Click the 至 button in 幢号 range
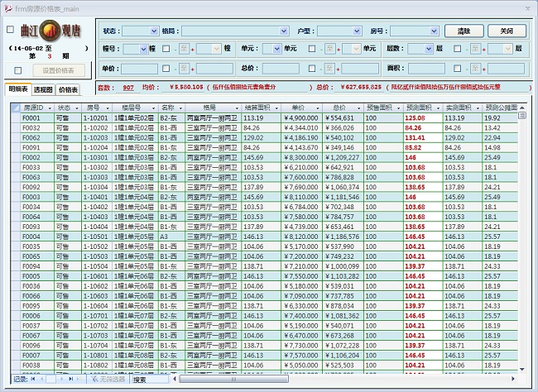Screen dimensions: 538x392 click(x=184, y=49)
